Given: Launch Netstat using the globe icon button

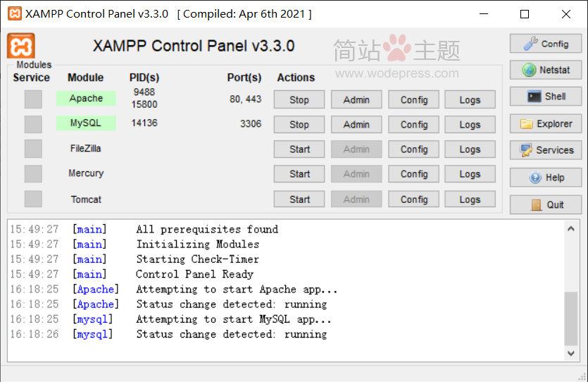Looking at the screenshot, I should [546, 70].
